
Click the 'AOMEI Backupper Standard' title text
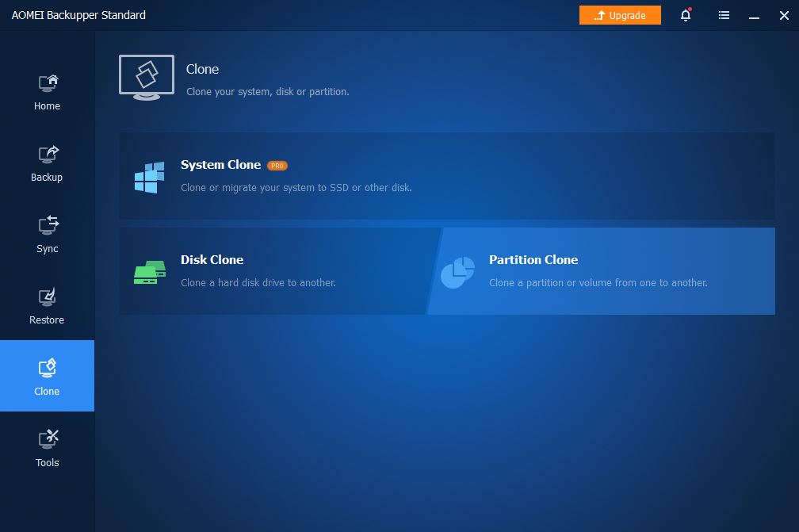tap(78, 15)
